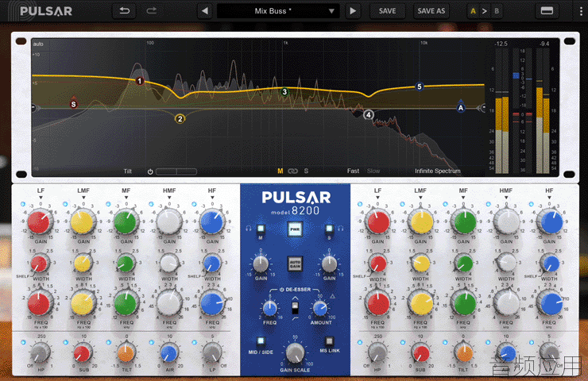Select EQ node 5 on the curve
The image size is (588, 381).
420,87
